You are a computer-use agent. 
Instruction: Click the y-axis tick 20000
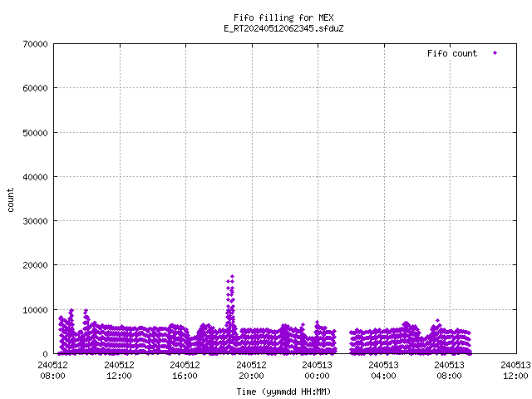click(x=35, y=265)
